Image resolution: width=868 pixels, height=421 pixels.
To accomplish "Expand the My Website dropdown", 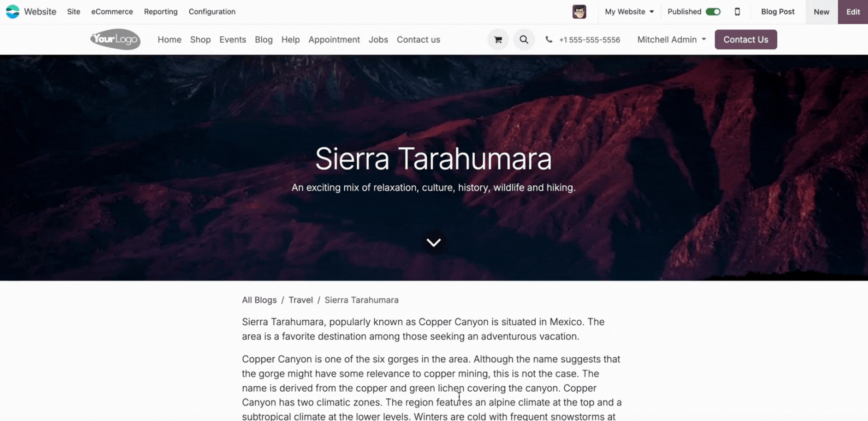I will point(629,12).
